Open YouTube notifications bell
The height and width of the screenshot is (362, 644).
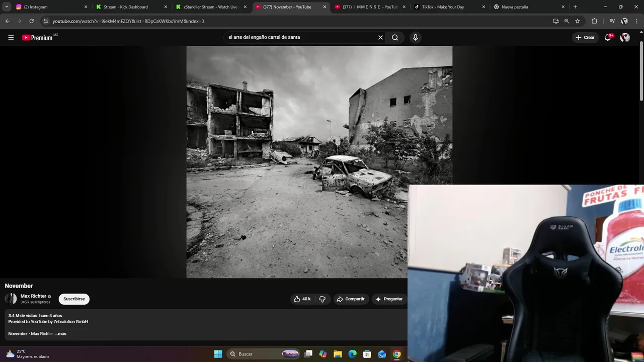click(x=608, y=37)
